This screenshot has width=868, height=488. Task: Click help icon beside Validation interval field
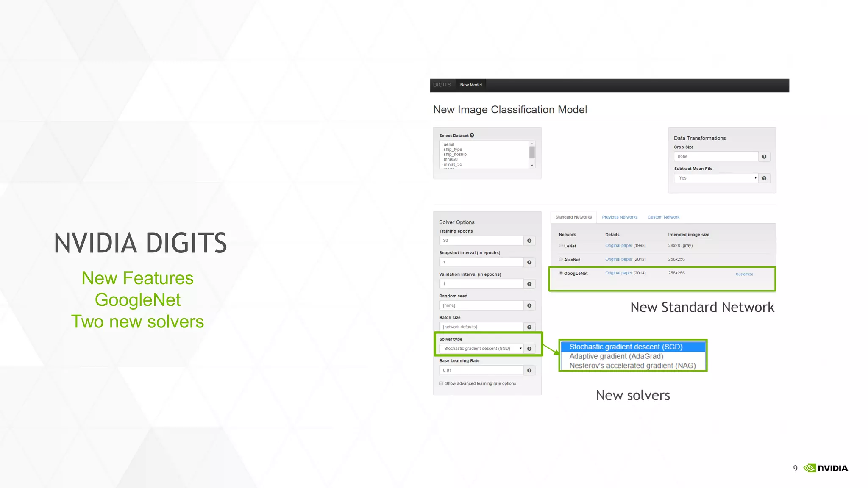529,284
